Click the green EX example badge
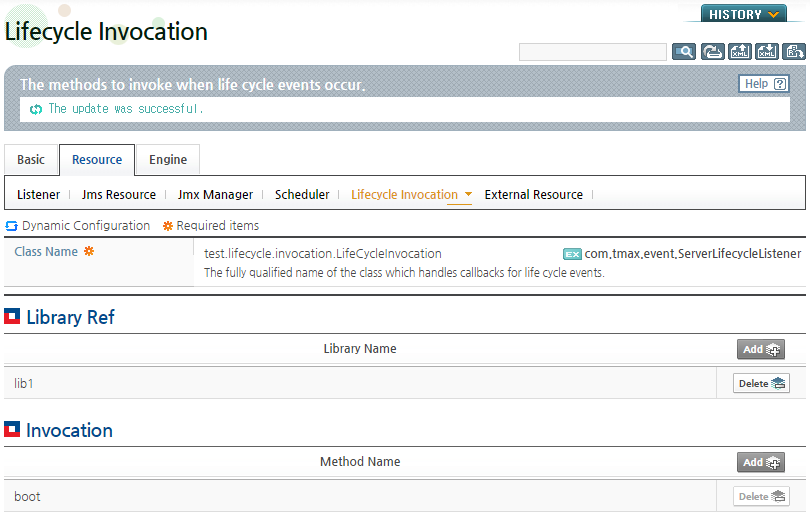The image size is (810, 517). click(x=572, y=254)
